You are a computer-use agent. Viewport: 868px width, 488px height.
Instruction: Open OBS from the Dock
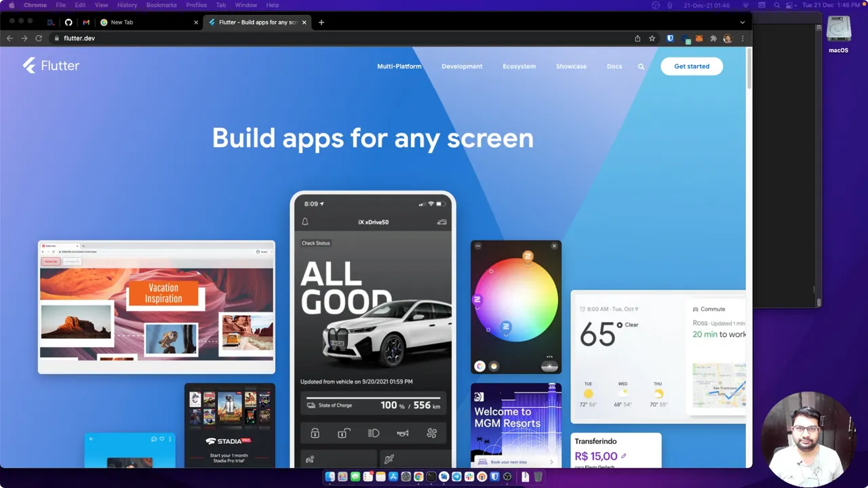[x=507, y=476]
